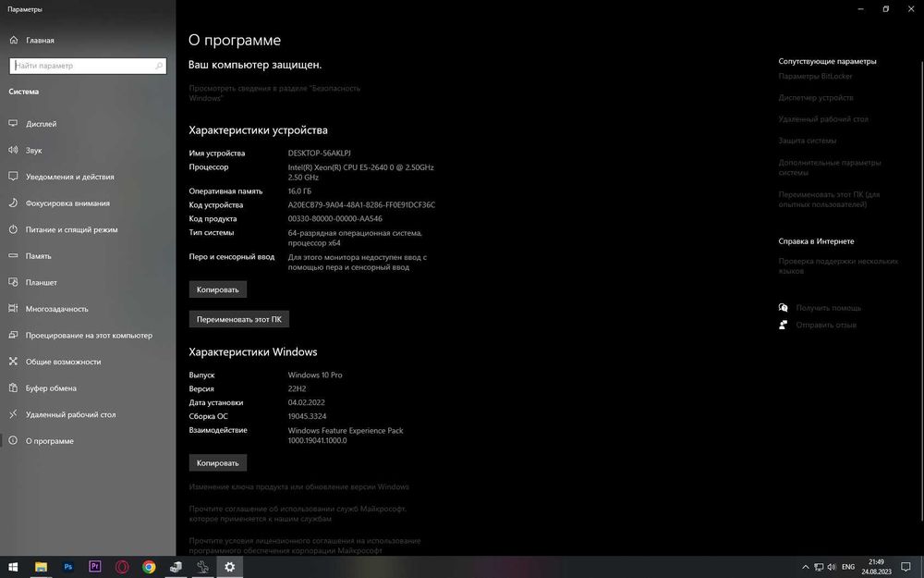This screenshot has width=924, height=578.
Task: Open Opera browser from taskbar
Action: (x=122, y=567)
